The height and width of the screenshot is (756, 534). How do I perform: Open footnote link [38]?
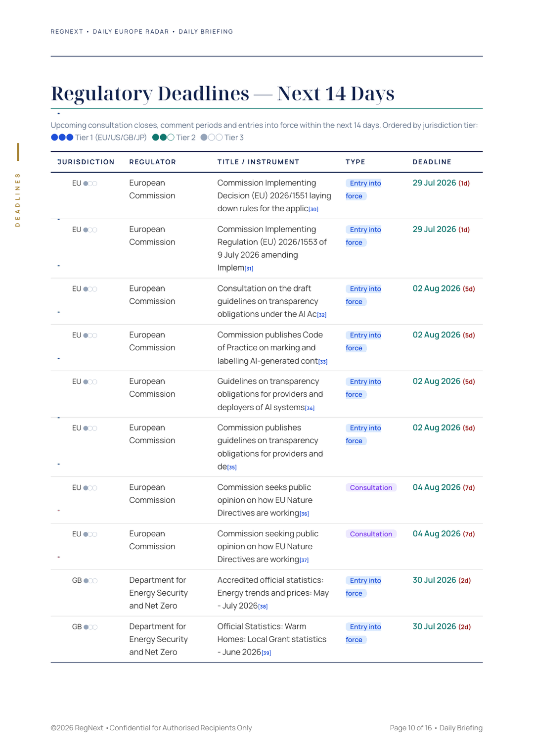pos(263,607)
